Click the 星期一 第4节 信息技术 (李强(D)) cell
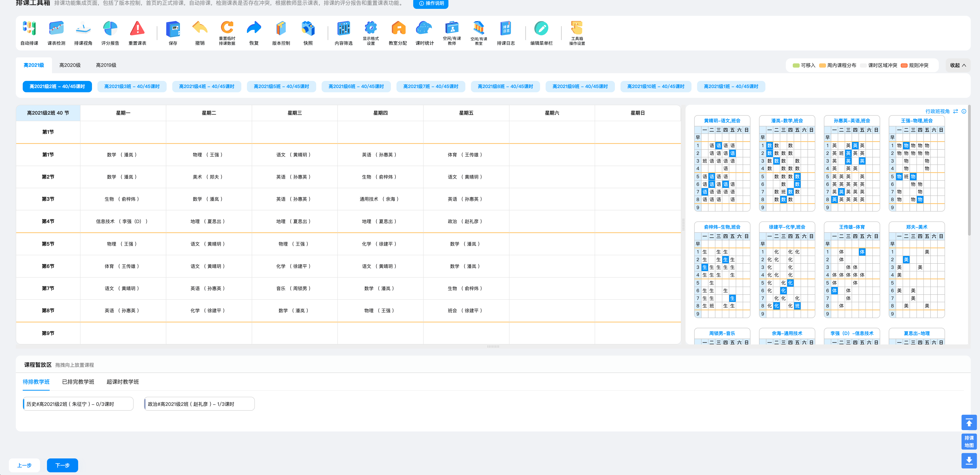 (123, 222)
